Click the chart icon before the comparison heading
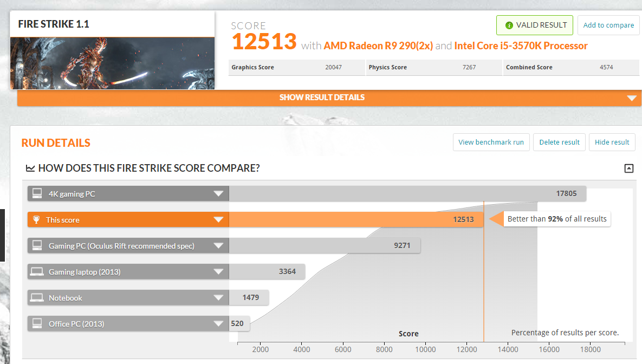The width and height of the screenshot is (642, 364). (x=30, y=168)
